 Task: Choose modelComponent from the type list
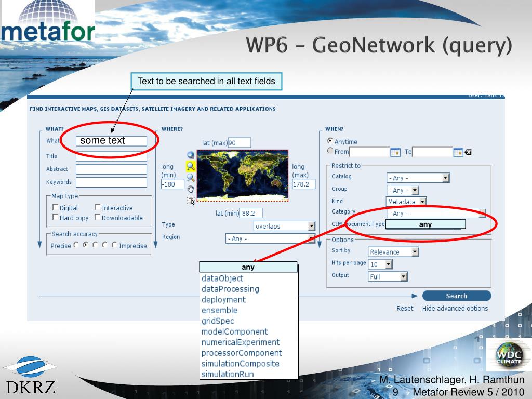[x=234, y=331]
